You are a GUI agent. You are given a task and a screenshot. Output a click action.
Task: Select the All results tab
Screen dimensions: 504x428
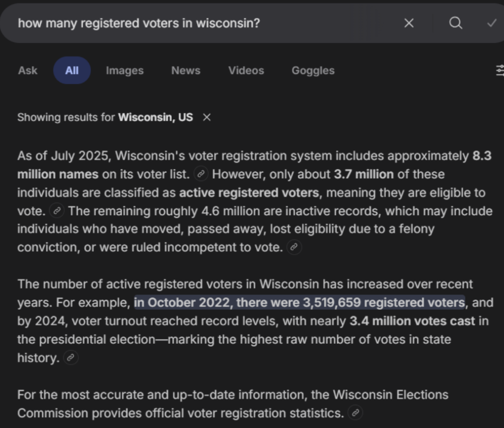tap(72, 70)
